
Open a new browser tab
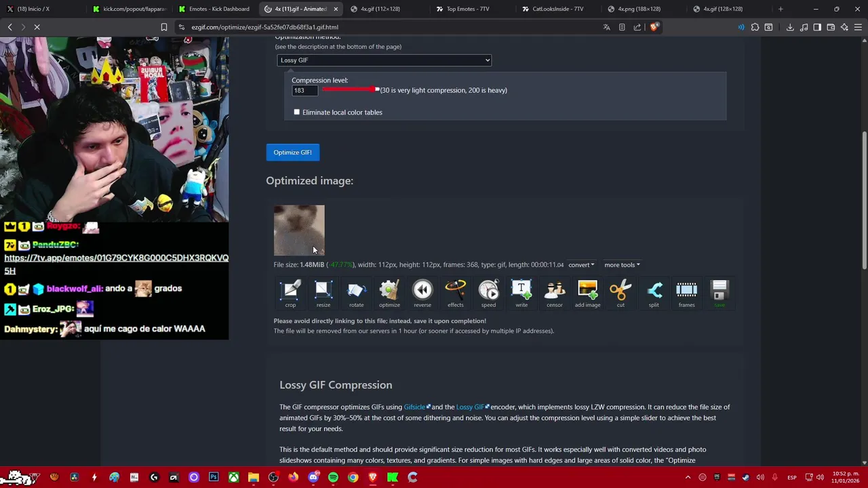781,9
